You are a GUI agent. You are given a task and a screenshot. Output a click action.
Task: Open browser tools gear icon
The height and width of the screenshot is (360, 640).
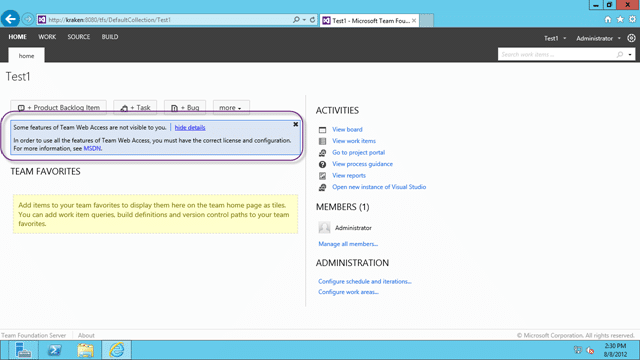[x=632, y=19]
